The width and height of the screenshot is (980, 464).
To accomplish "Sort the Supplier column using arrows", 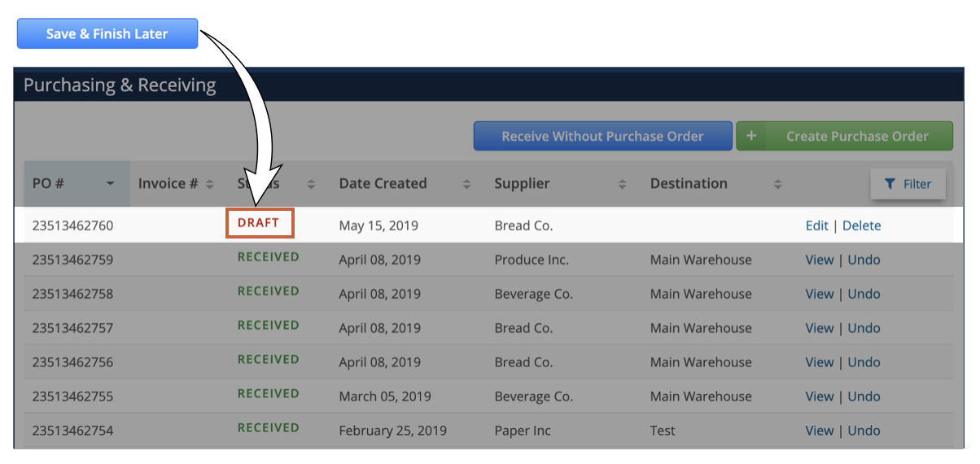I will tap(622, 184).
